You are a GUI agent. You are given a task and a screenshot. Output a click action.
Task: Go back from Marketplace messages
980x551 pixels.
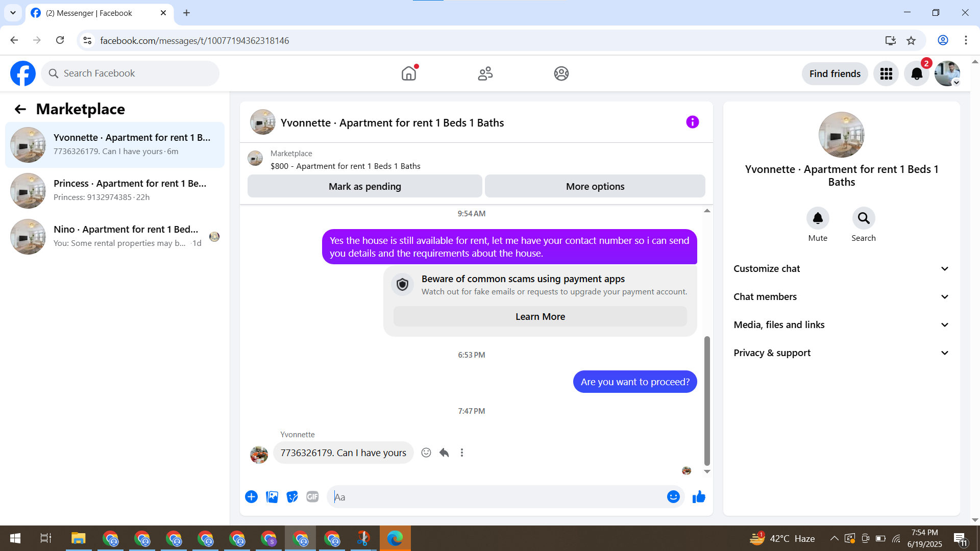20,109
